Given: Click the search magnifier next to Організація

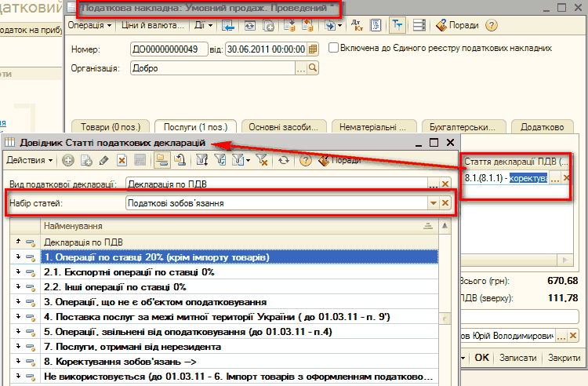Looking at the screenshot, I should pyautogui.click(x=313, y=68).
